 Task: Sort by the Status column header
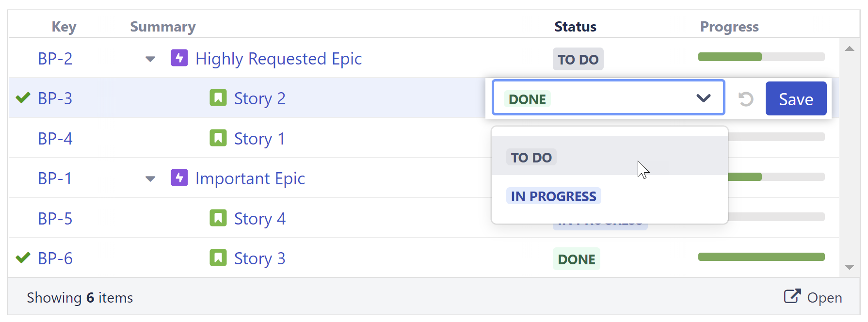[575, 27]
